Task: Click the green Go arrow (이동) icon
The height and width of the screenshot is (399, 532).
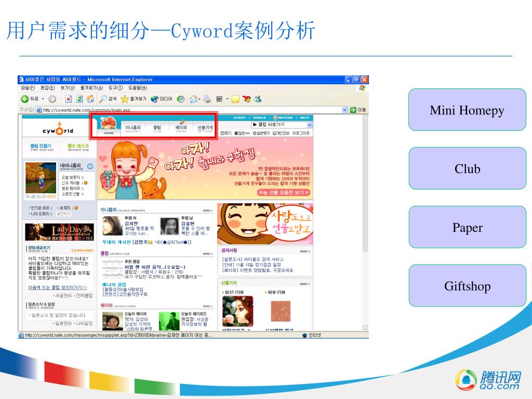Action: pos(353,110)
